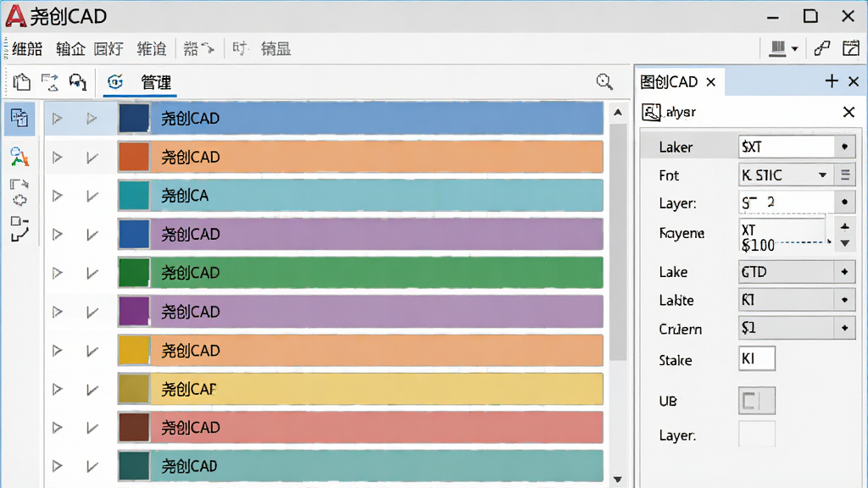Click the brown color swatch on the red row
This screenshot has height=488, width=868.
coord(134,428)
